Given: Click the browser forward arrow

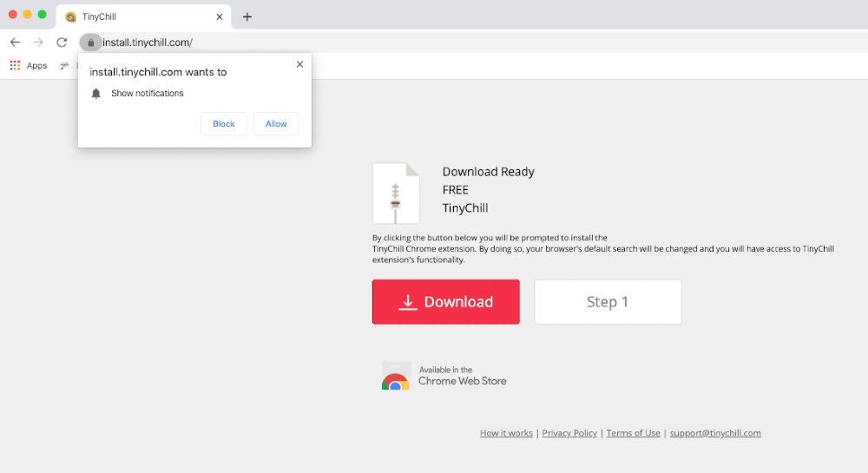Looking at the screenshot, I should click(38, 43).
